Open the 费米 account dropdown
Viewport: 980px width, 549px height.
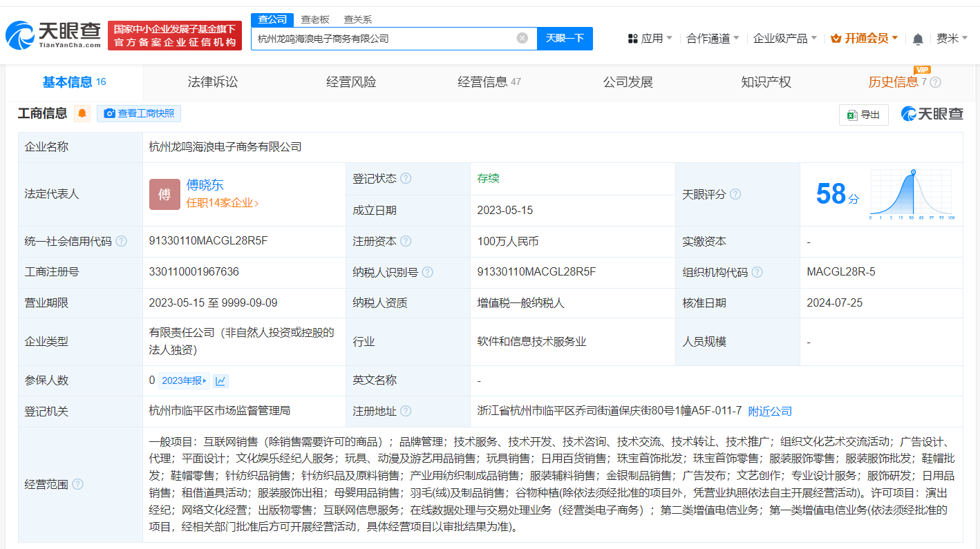pos(952,39)
